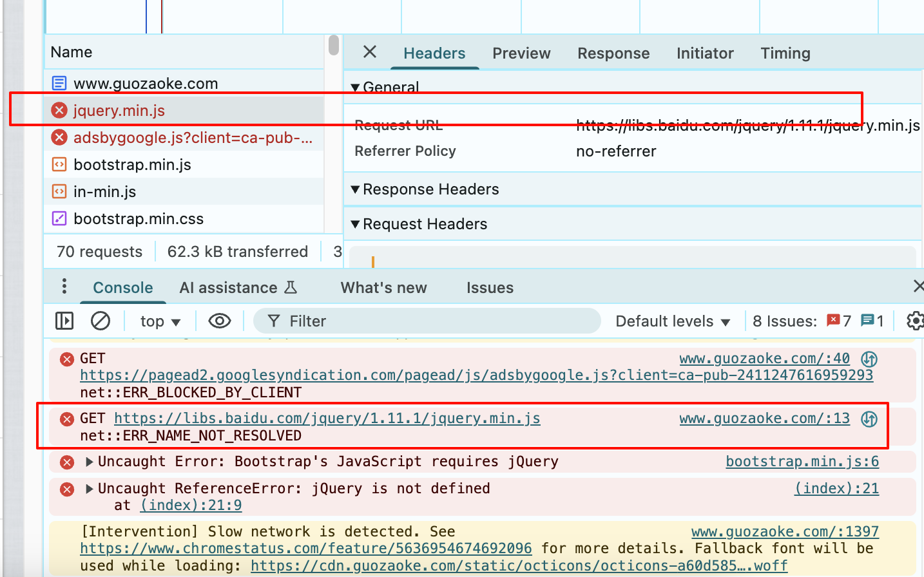Show the console sidebar

pos(64,321)
